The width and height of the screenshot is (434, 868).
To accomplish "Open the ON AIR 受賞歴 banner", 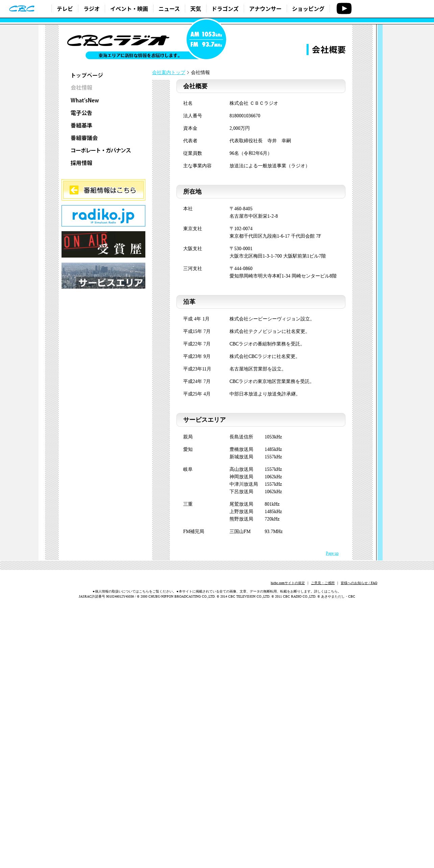I will pos(103,244).
